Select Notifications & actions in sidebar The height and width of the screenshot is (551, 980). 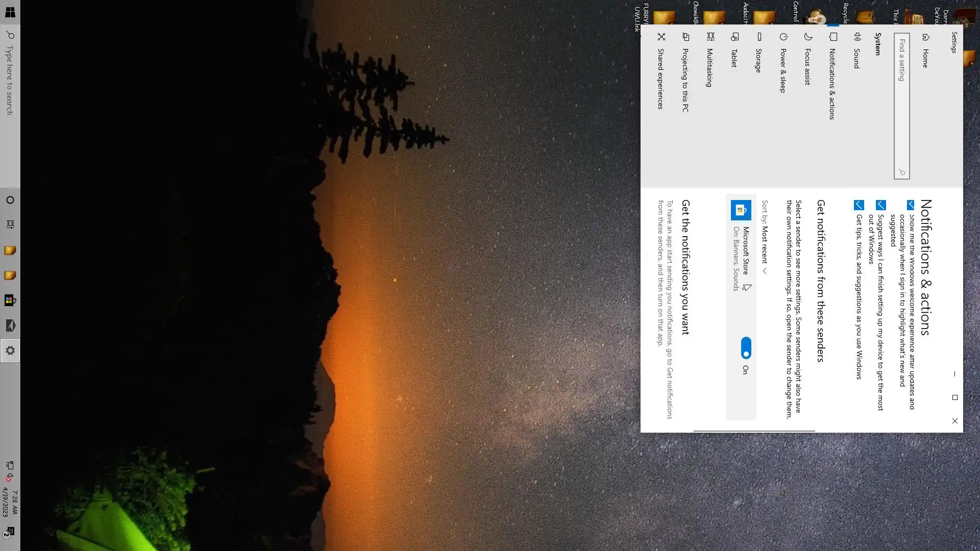pyautogui.click(x=831, y=84)
